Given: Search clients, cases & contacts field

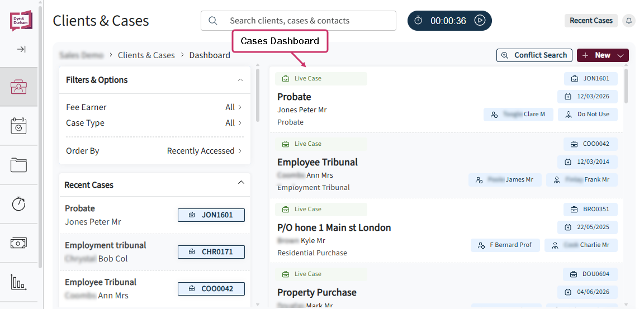Looking at the screenshot, I should pos(298,21).
